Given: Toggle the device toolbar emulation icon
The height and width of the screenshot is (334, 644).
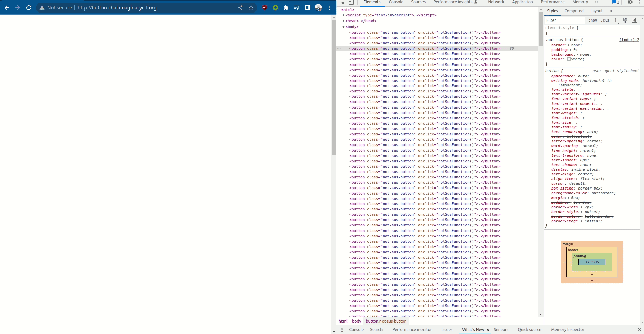Looking at the screenshot, I should 351,2.
